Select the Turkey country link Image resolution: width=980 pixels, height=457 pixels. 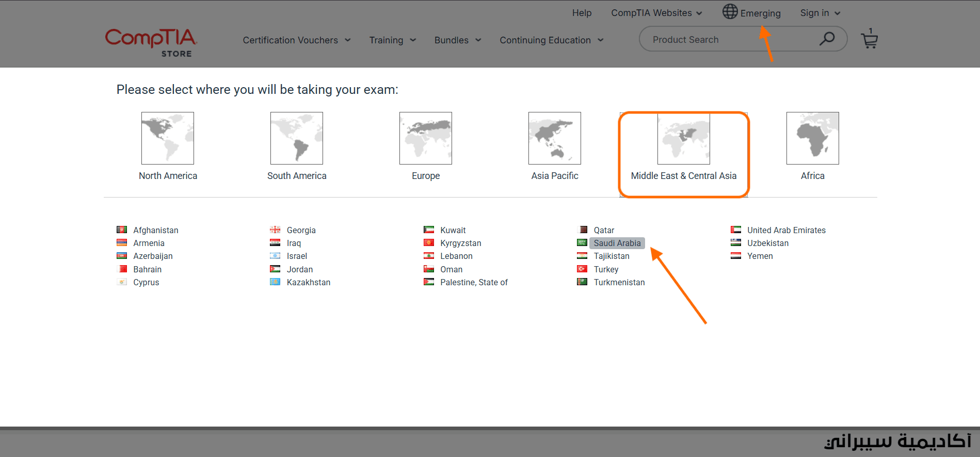(606, 269)
